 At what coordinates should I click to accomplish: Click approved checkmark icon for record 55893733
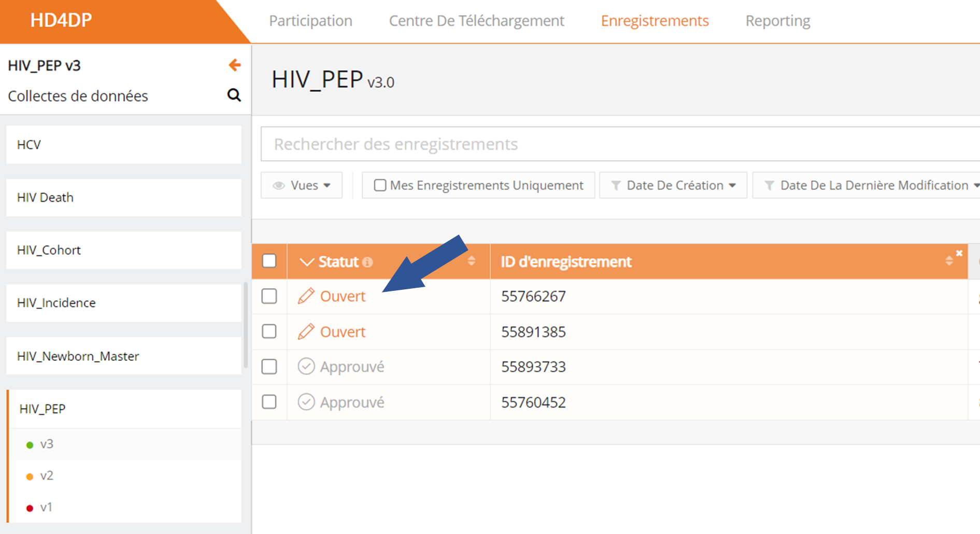tap(306, 367)
